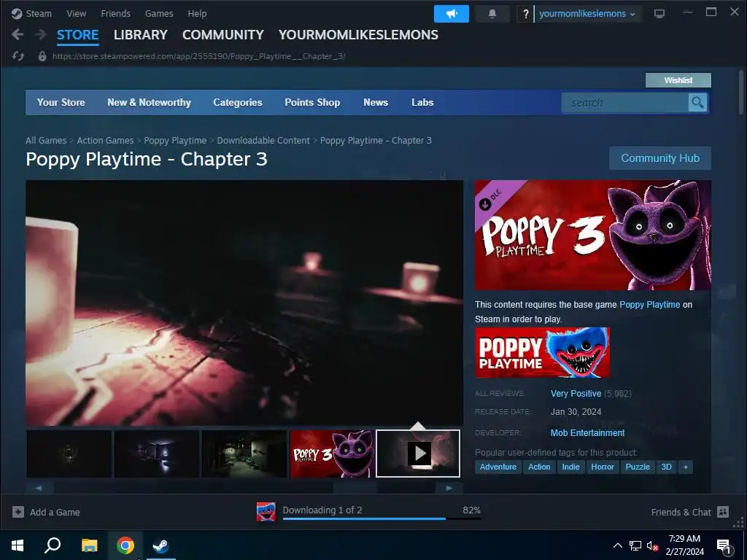The height and width of the screenshot is (560, 747).
Task: Select the STORE tab
Action: tap(77, 35)
